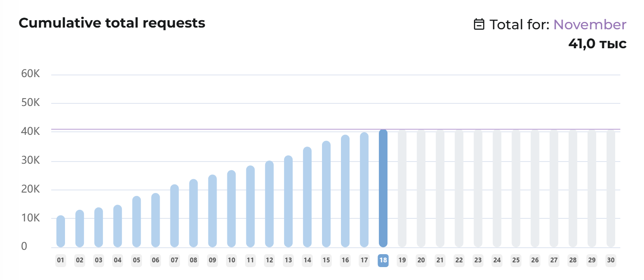Open the November month selector
This screenshot has width=644, height=280.
(589, 25)
